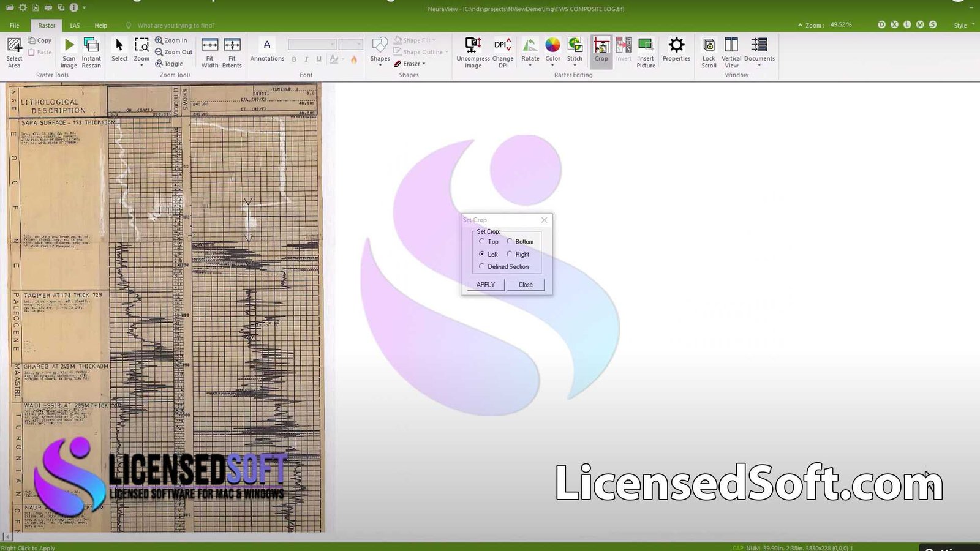The height and width of the screenshot is (551, 980).
Task: Click the circled D icon in title bar
Action: pos(881,24)
